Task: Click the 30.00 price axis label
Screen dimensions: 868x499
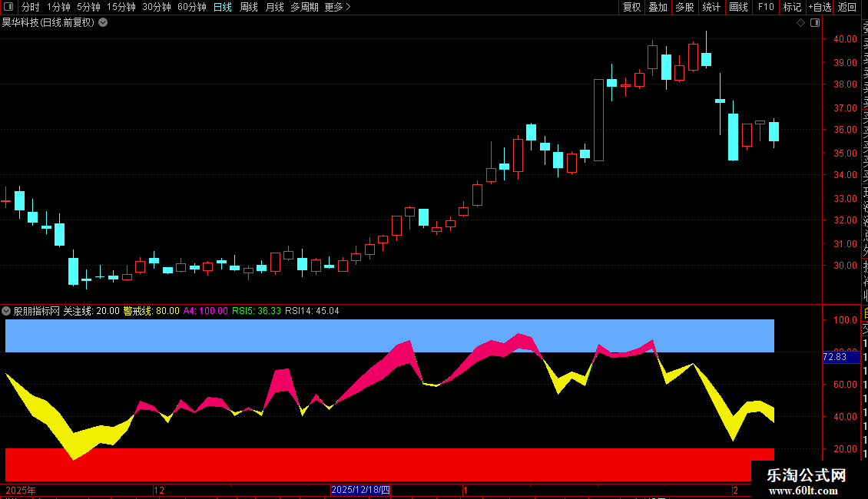Action: point(846,265)
